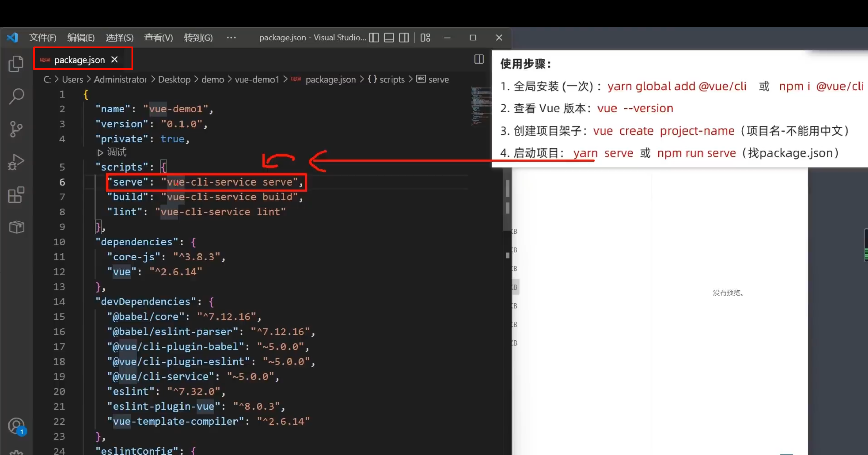Open the package box icon view in activity bar
Screen dimensions: 868x455
pos(16,227)
